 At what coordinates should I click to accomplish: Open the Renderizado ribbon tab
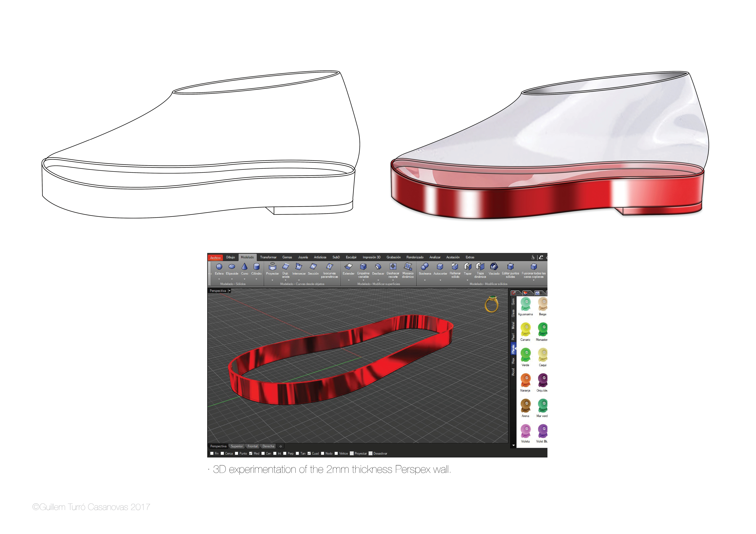pos(415,257)
